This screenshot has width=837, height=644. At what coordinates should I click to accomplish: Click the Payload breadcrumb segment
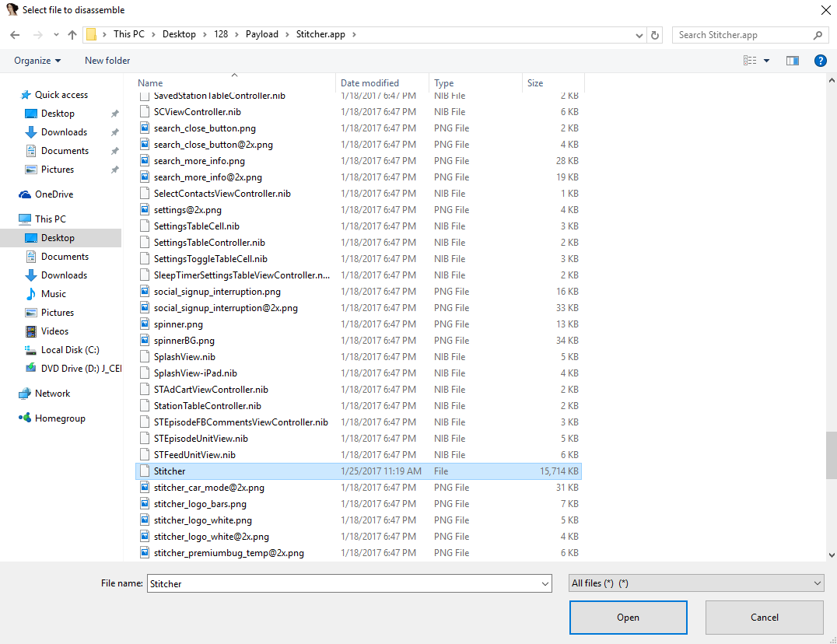tap(261, 34)
